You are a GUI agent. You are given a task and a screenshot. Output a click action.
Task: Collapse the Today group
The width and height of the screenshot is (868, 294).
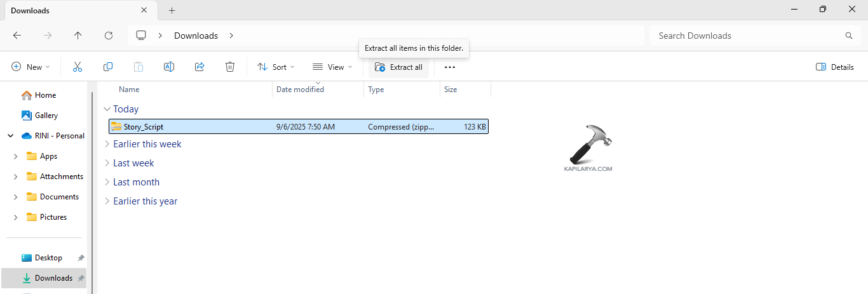[x=107, y=109]
